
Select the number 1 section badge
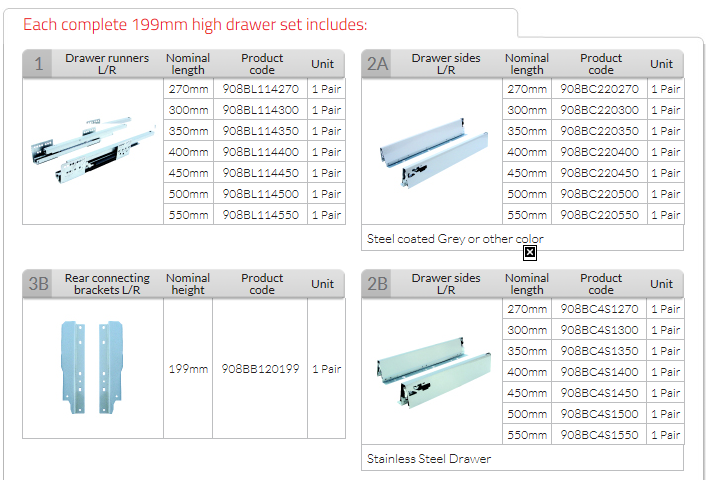[x=38, y=64]
